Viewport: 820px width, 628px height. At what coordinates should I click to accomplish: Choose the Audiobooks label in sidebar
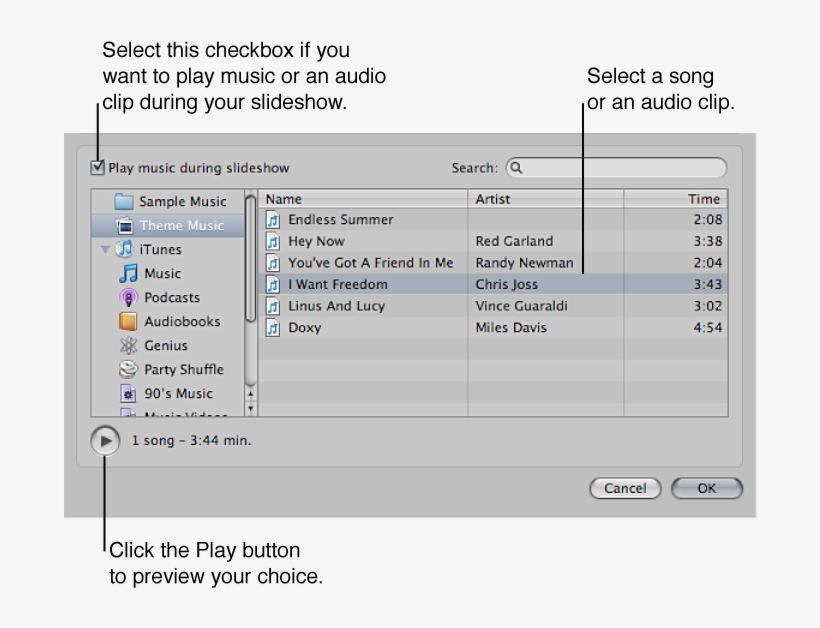pos(182,322)
